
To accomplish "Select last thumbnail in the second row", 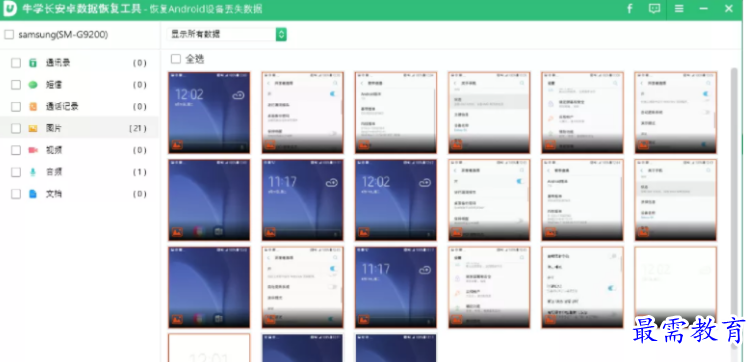I will coord(676,200).
